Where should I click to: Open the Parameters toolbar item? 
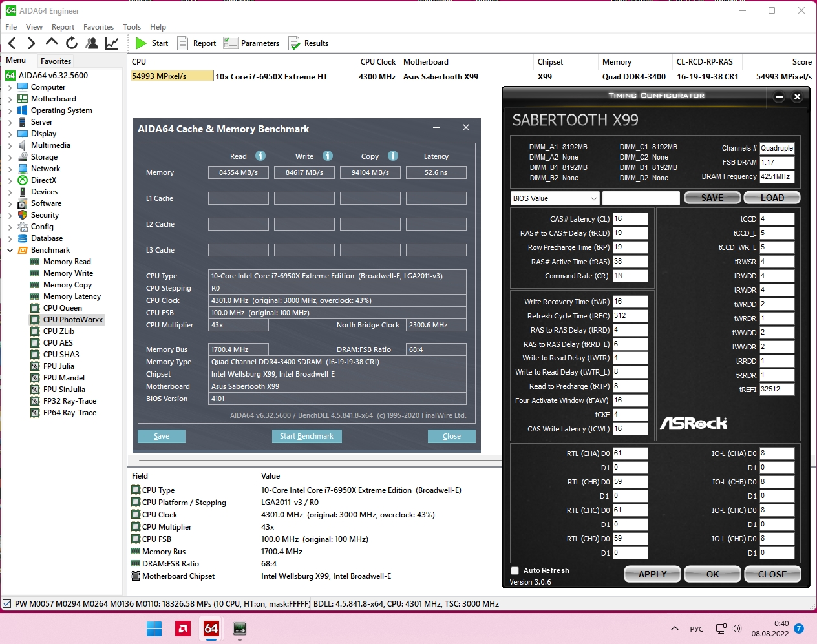pos(251,43)
